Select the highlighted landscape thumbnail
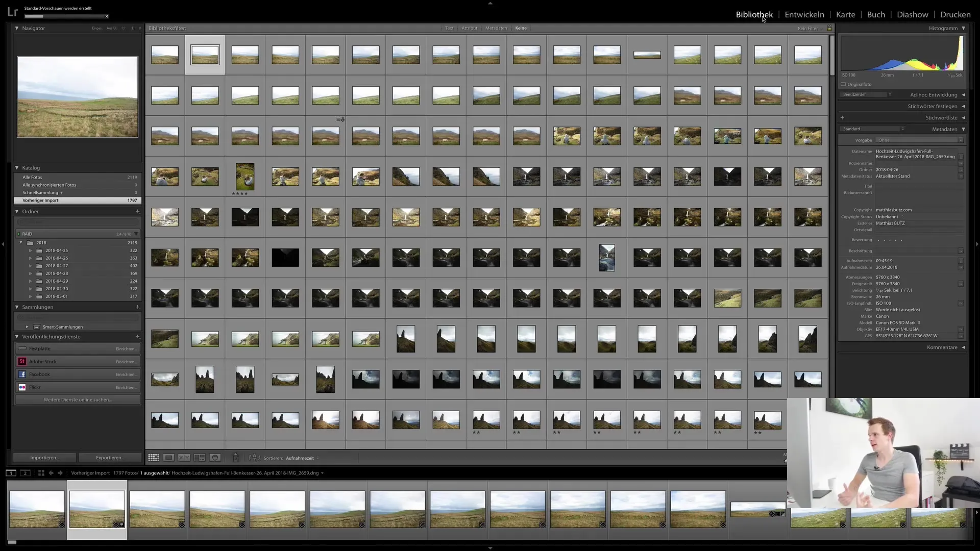Viewport: 980px width, 551px height. coord(204,55)
